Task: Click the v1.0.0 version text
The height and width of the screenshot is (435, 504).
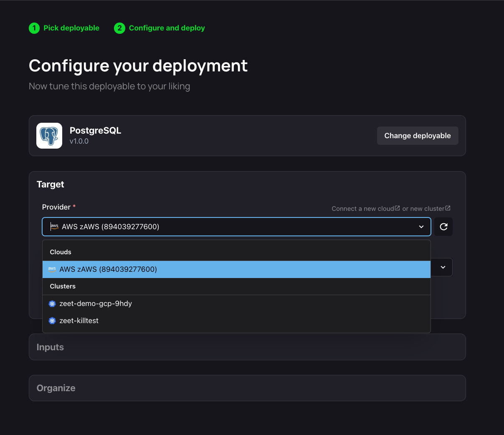Action: click(x=79, y=141)
